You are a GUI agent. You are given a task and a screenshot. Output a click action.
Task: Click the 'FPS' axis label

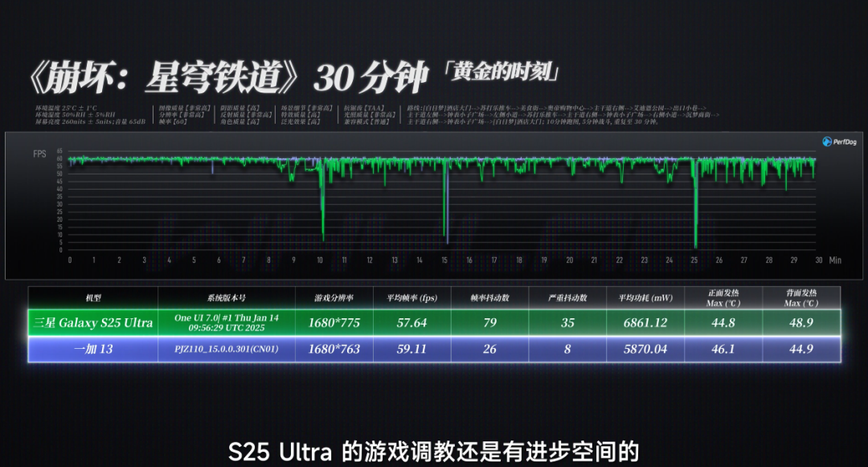point(39,154)
